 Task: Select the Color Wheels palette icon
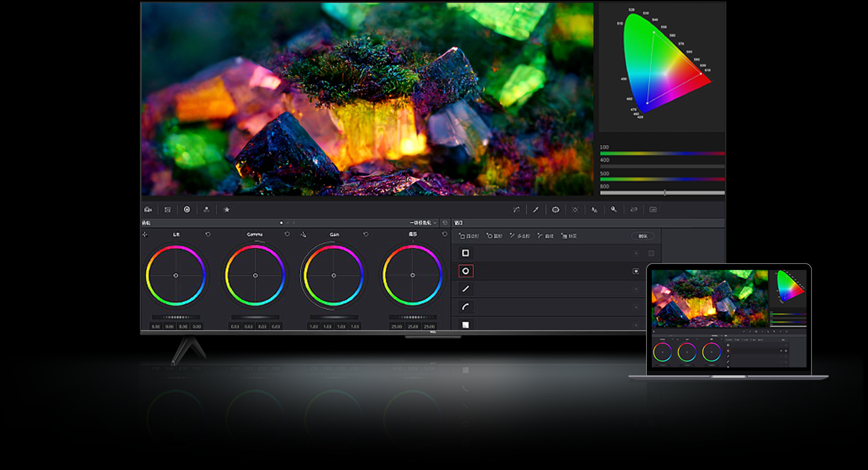187,210
